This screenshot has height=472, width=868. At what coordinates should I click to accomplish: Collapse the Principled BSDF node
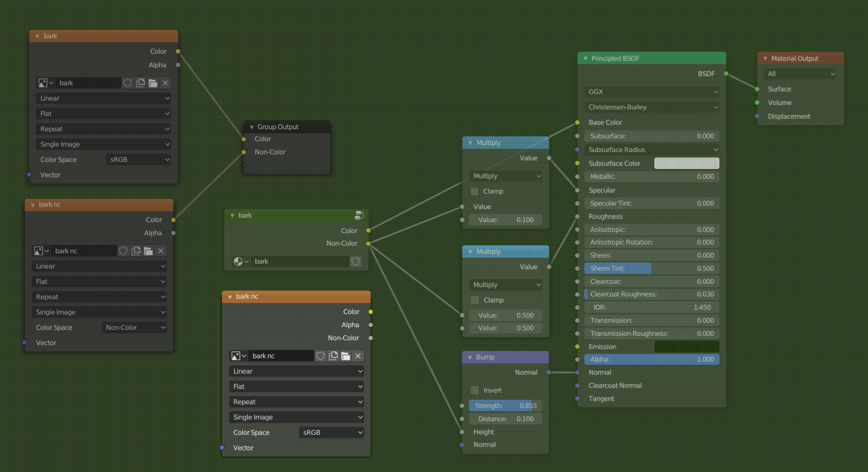click(x=585, y=59)
